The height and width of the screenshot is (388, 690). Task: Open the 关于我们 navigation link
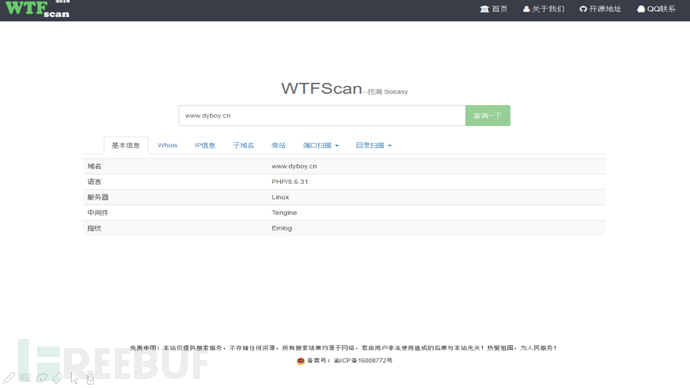543,9
